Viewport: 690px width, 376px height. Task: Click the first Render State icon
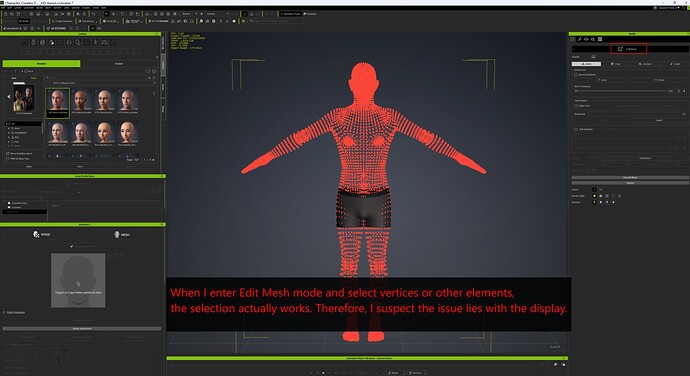pyautogui.click(x=595, y=195)
